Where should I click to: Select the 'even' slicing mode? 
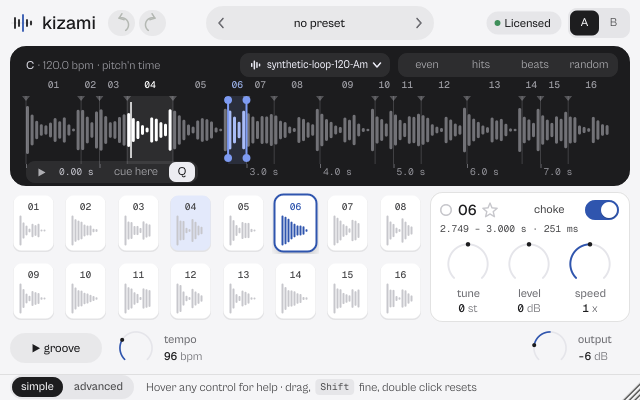(x=427, y=64)
